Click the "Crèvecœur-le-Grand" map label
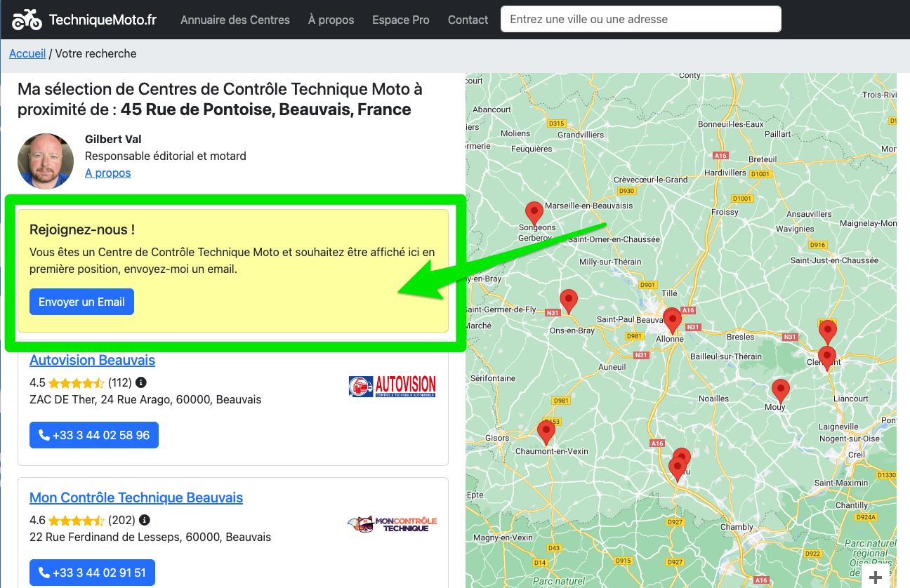The width and height of the screenshot is (910, 588). [x=651, y=180]
